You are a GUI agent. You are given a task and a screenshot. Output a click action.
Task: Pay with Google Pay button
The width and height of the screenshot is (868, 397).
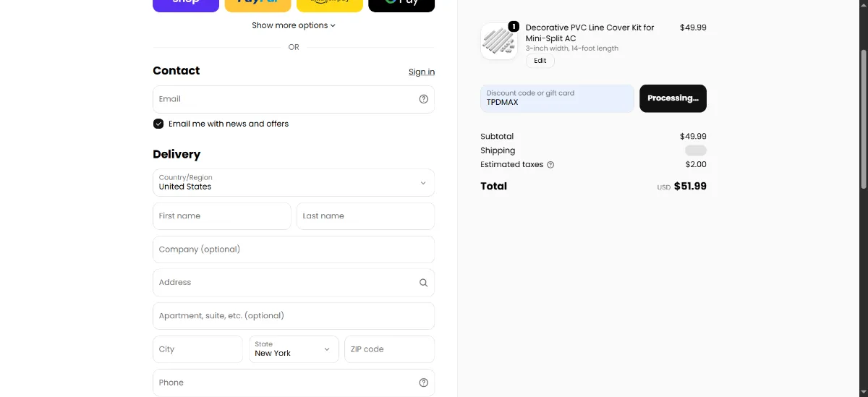tap(402, 6)
